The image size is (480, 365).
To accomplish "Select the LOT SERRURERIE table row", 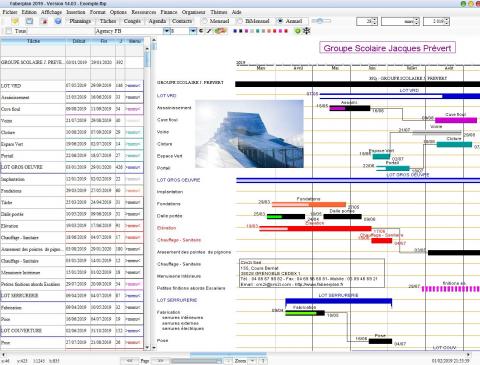I will click(x=72, y=296).
